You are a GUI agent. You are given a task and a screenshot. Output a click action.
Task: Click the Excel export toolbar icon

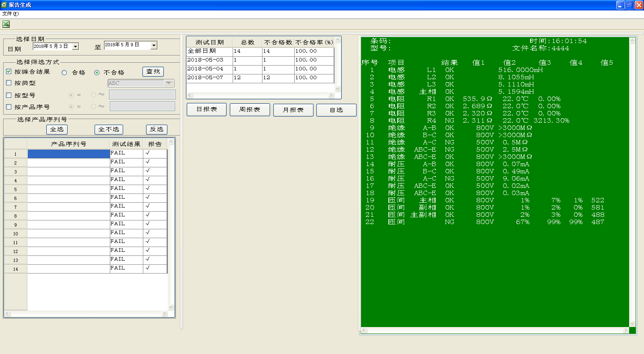[6, 24]
